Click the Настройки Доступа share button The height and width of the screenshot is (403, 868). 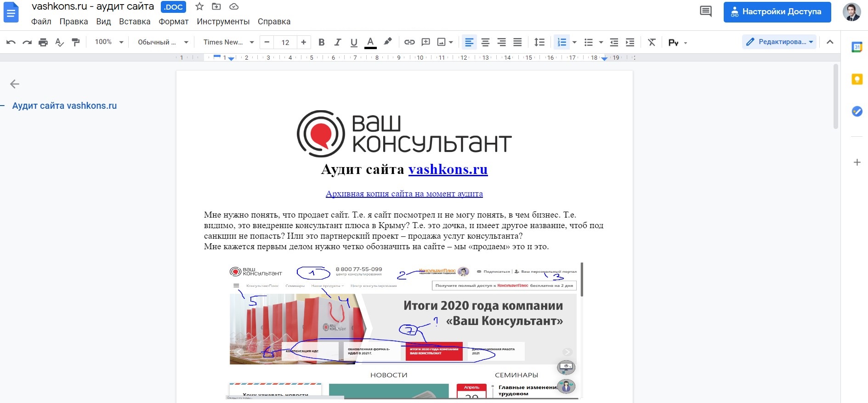(x=777, y=12)
